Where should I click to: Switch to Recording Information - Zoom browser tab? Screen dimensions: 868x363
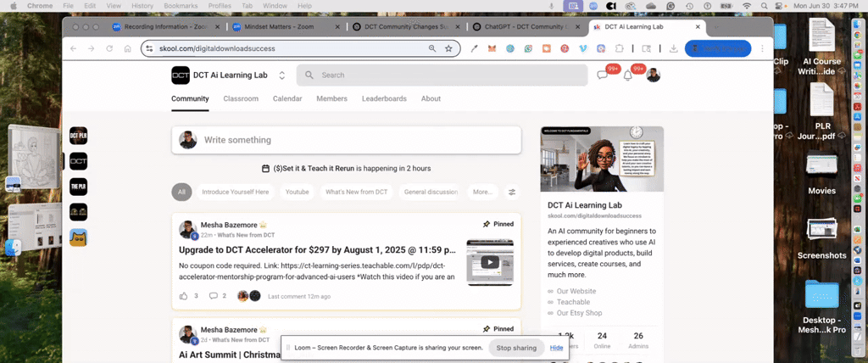(x=165, y=26)
